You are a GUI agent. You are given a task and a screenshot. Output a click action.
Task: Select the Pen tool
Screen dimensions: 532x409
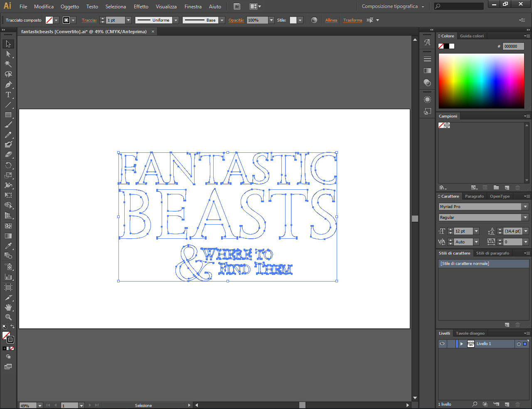pos(8,84)
